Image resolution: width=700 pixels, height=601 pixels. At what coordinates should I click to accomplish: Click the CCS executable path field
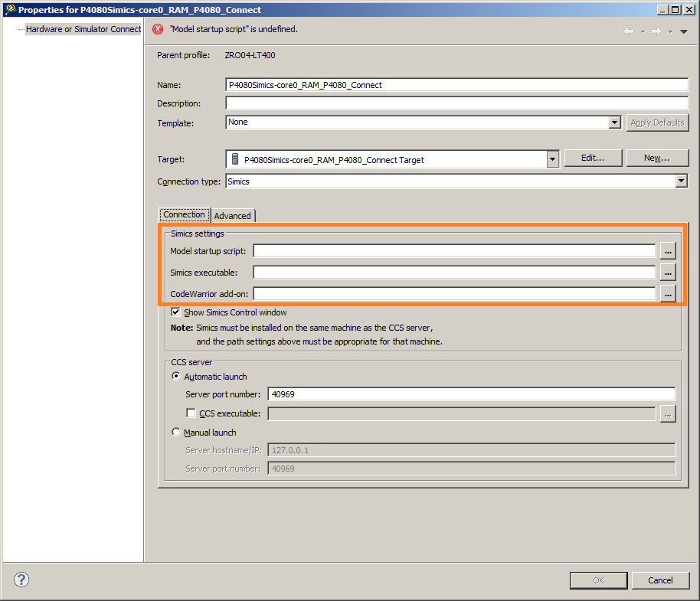click(x=462, y=413)
